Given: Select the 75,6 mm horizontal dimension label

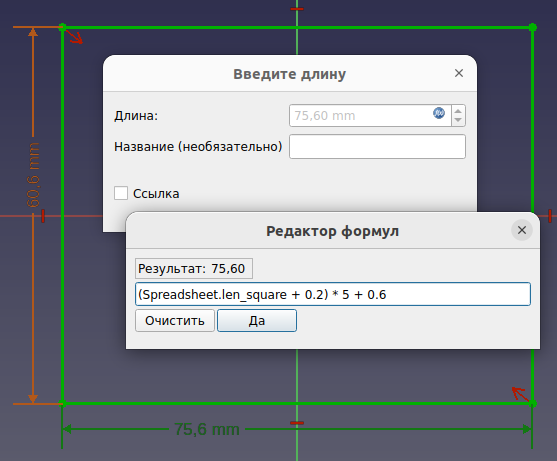Looking at the screenshot, I should (x=207, y=429).
